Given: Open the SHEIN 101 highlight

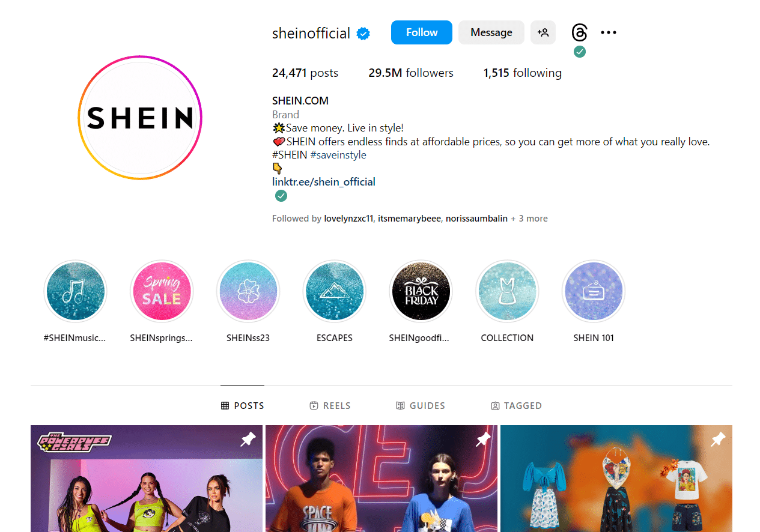Looking at the screenshot, I should 594,292.
